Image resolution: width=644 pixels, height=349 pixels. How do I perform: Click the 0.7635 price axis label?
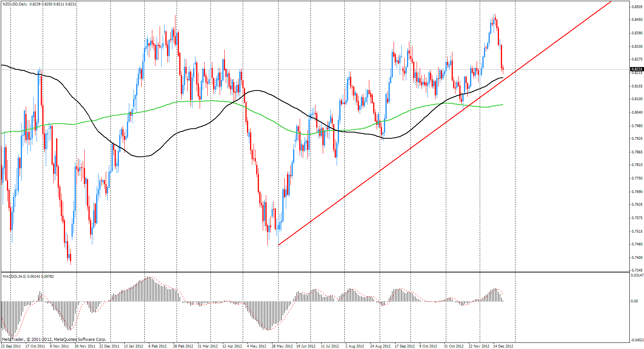tap(637, 205)
